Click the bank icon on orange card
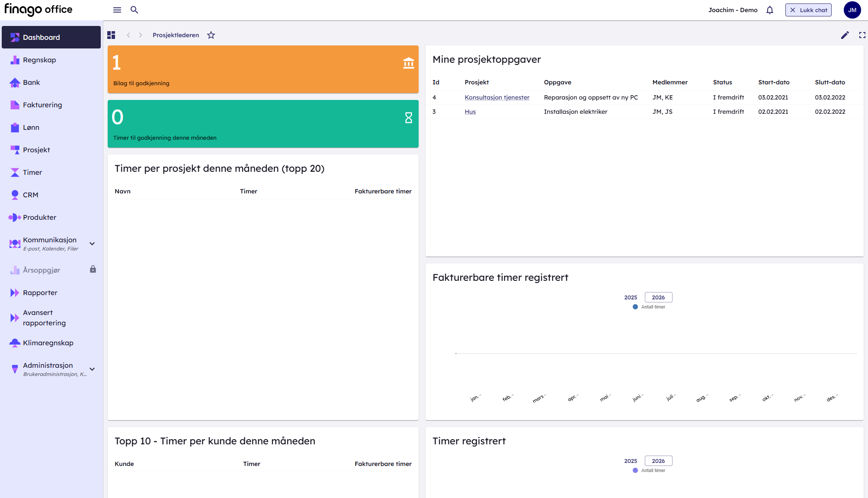The height and width of the screenshot is (498, 868). tap(408, 63)
